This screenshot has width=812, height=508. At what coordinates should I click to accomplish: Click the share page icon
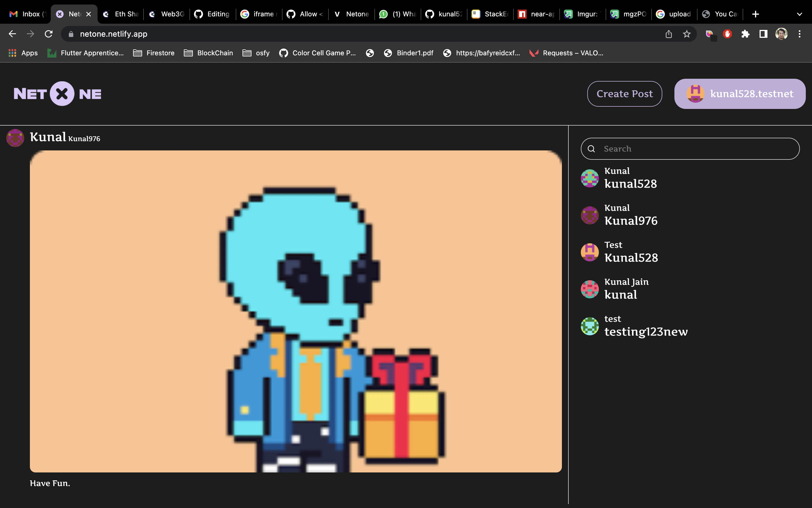669,34
